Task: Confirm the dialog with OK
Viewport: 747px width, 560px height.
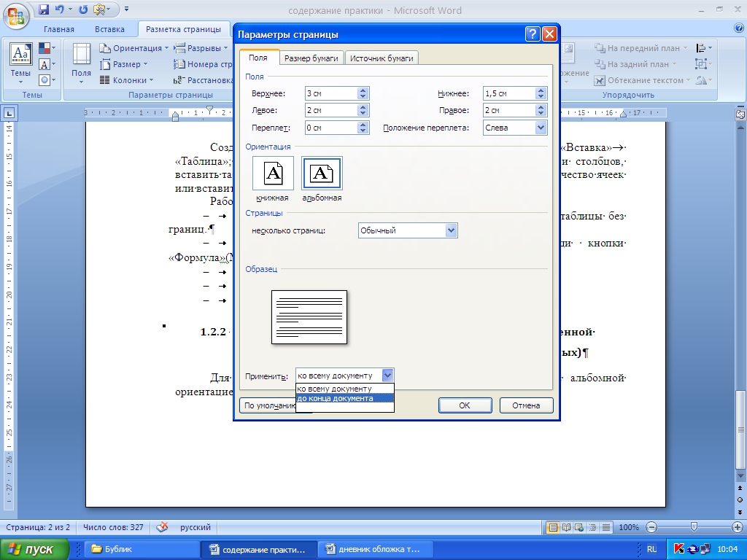Action: pyautogui.click(x=465, y=405)
